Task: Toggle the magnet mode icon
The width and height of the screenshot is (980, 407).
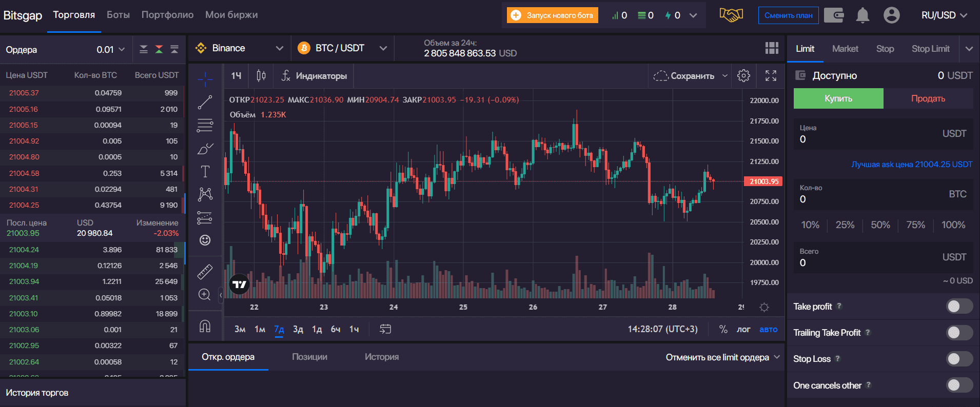Action: point(205,327)
